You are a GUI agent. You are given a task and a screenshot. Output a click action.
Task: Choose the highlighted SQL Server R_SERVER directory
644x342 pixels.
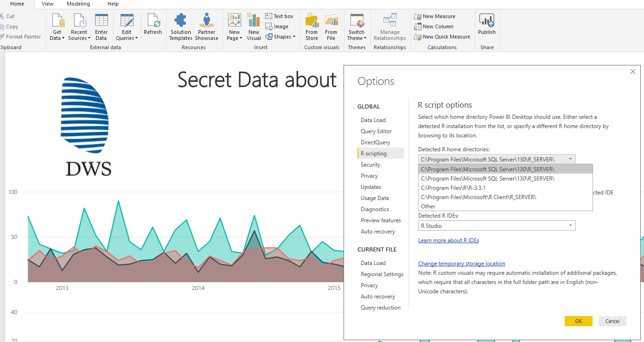click(x=505, y=169)
